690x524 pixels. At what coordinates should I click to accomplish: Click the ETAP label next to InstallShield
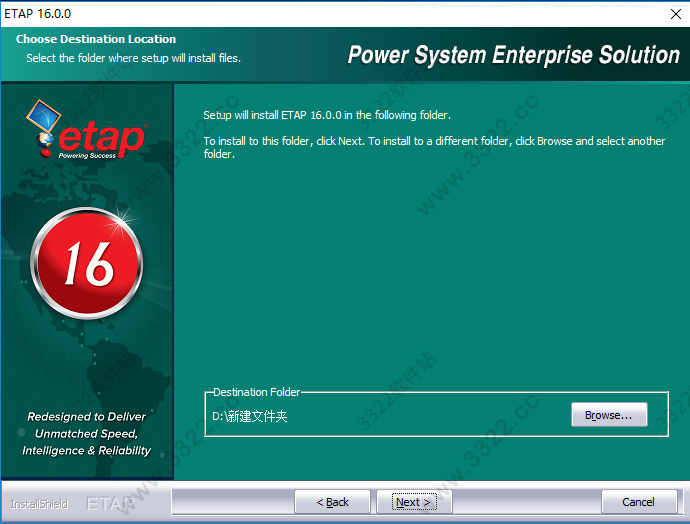coord(110,504)
